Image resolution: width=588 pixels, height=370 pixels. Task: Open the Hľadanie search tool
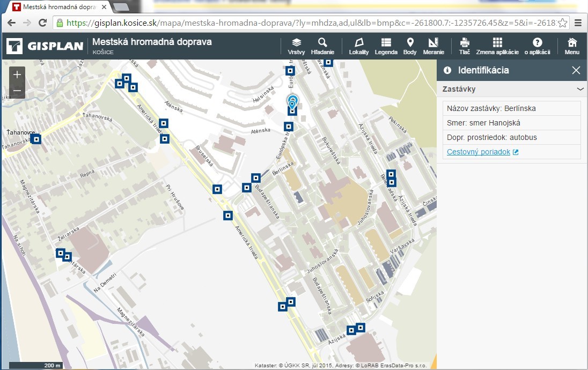(322, 46)
